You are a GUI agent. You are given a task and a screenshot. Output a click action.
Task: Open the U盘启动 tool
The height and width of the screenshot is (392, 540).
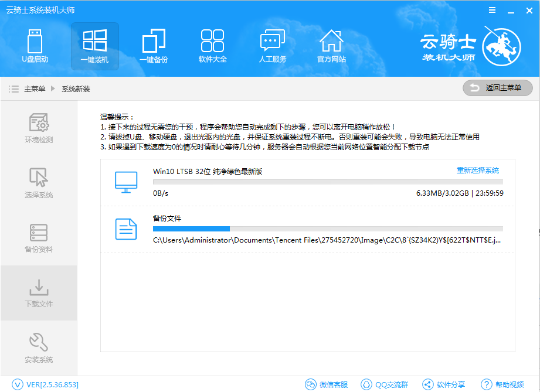click(x=35, y=46)
